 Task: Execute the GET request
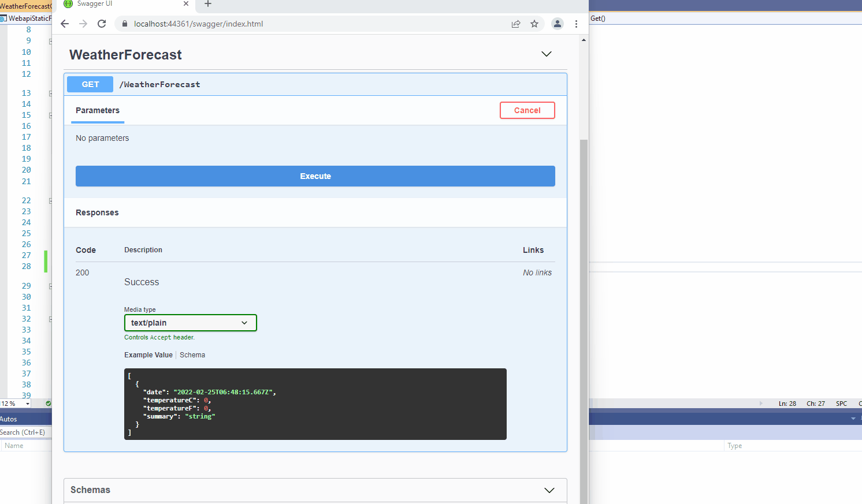click(x=315, y=176)
